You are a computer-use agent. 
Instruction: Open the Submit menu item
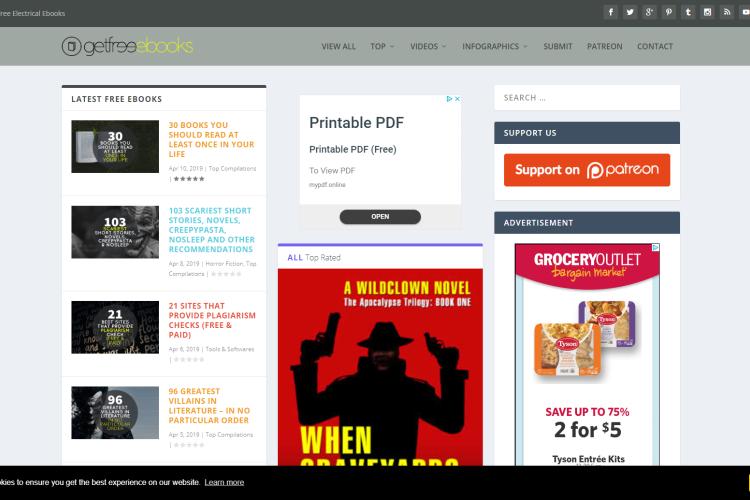(558, 46)
